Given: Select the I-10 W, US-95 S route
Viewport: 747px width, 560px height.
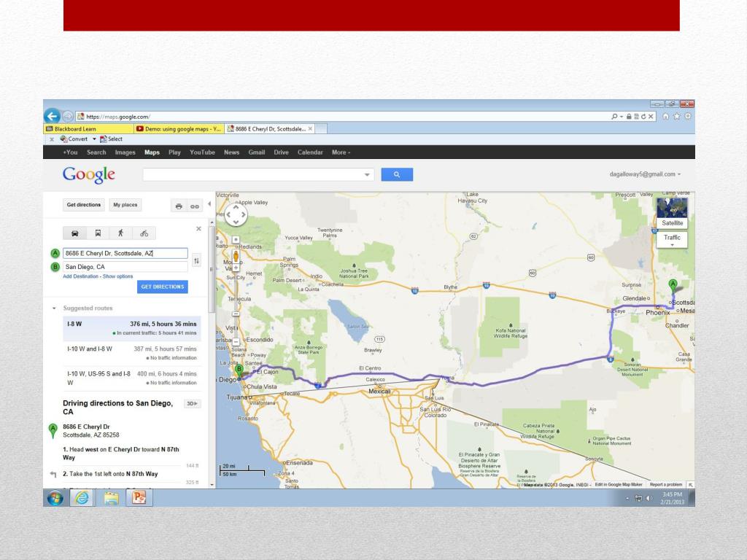Looking at the screenshot, I should click(132, 378).
